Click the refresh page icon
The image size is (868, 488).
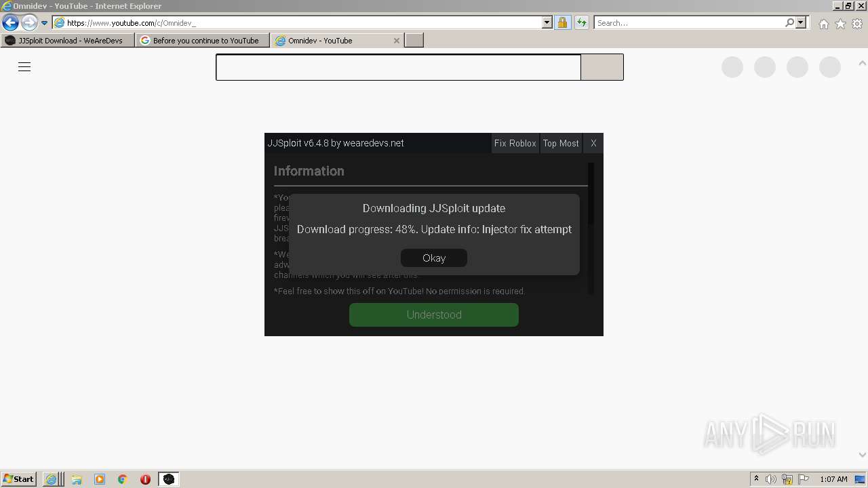582,22
